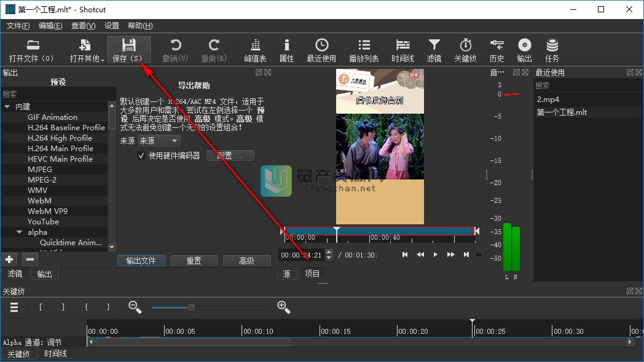Select the YouTube preset
This screenshot has height=362, width=644.
pyautogui.click(x=43, y=221)
